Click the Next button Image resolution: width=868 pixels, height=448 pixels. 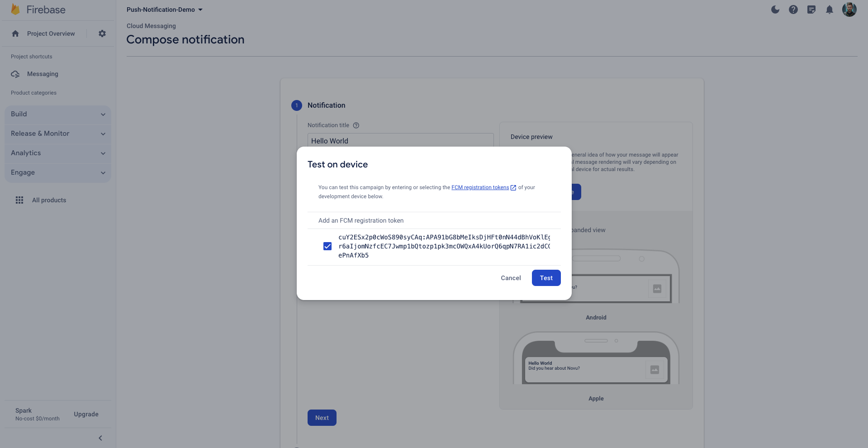click(x=322, y=418)
